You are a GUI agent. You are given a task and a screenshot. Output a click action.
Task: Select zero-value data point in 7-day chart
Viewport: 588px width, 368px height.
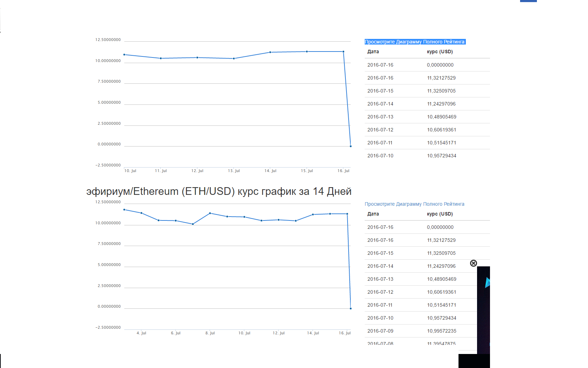pos(351,146)
